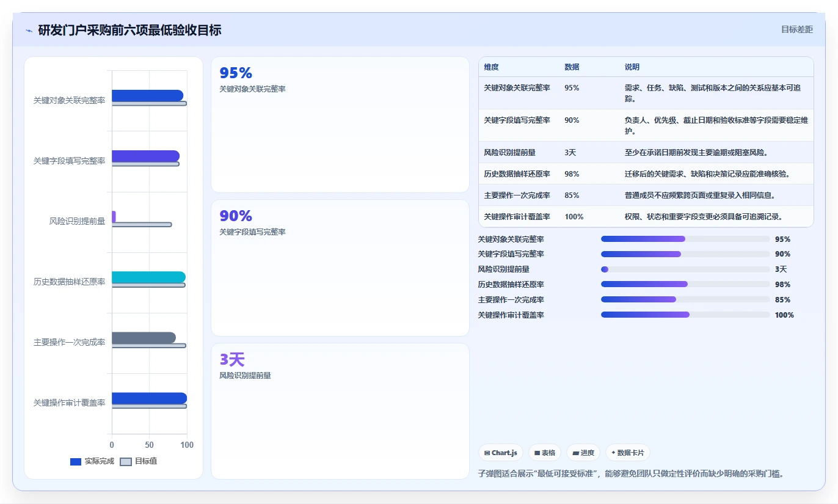Click the 90% 关键字段填写完整率 progress bar
This screenshot has width=838, height=504.
pos(685,254)
